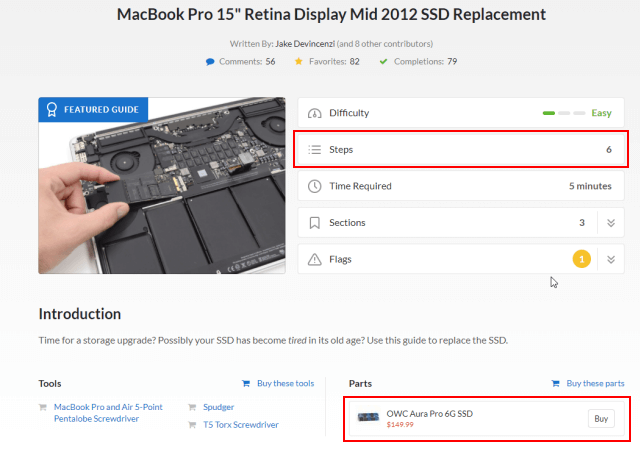The height and width of the screenshot is (463, 640).
Task: Open author Jake Devincenzi's profile
Action: pos(305,44)
